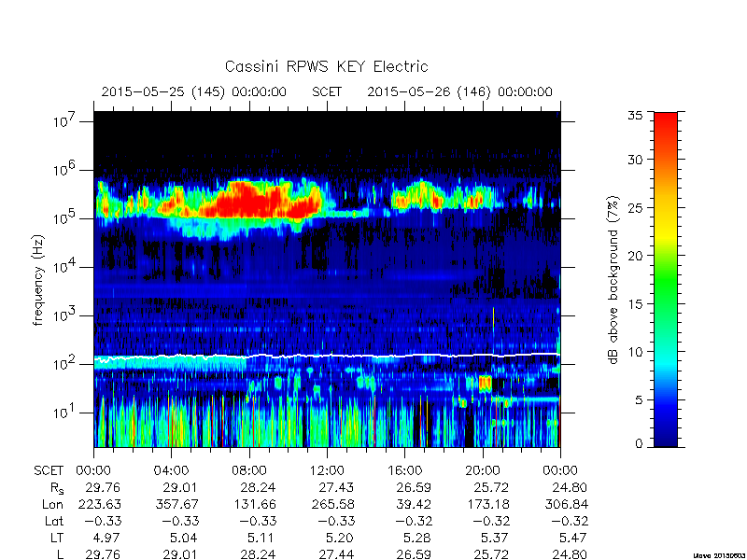Click the SCET label between the two dates
The height and width of the screenshot is (560, 747).
click(327, 91)
